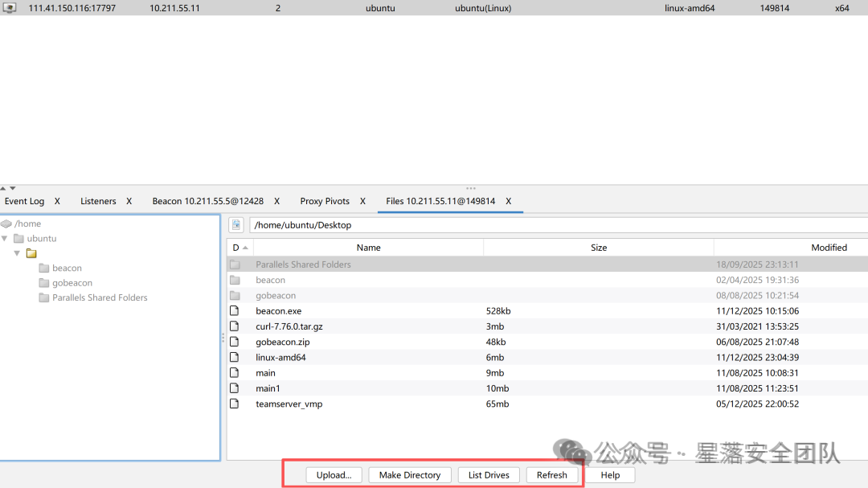Screen dimensions: 868x488
Task: Click the Upload... button
Action: point(334,474)
